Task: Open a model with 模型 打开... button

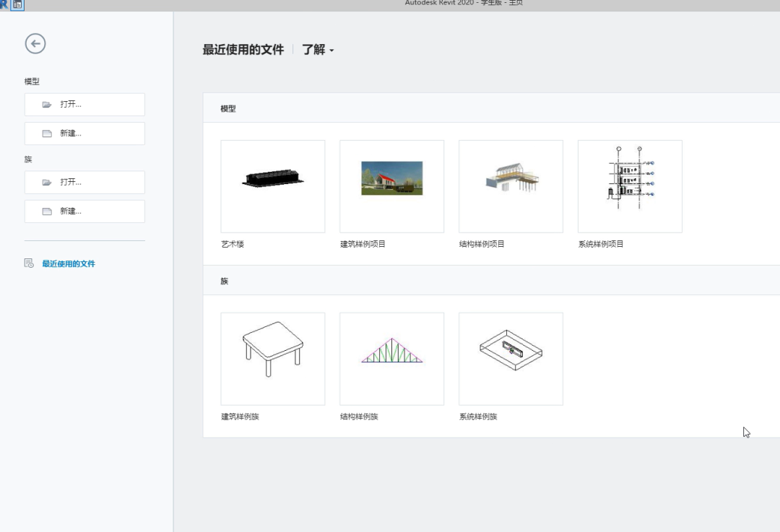Action: 84,105
